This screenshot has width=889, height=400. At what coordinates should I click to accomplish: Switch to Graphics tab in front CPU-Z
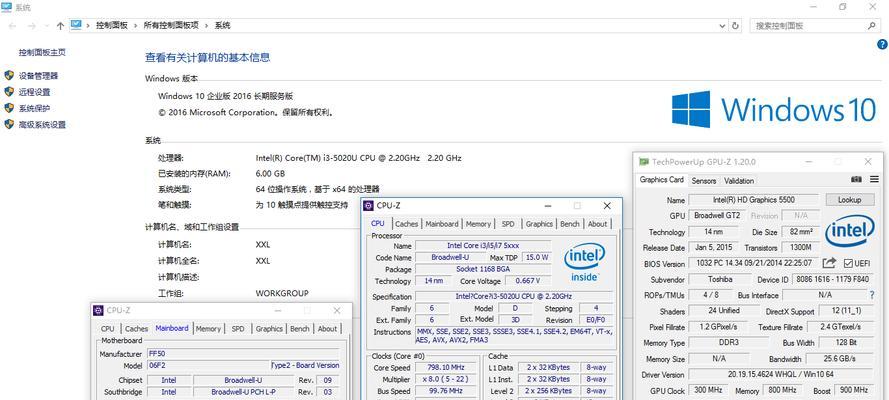(x=539, y=224)
